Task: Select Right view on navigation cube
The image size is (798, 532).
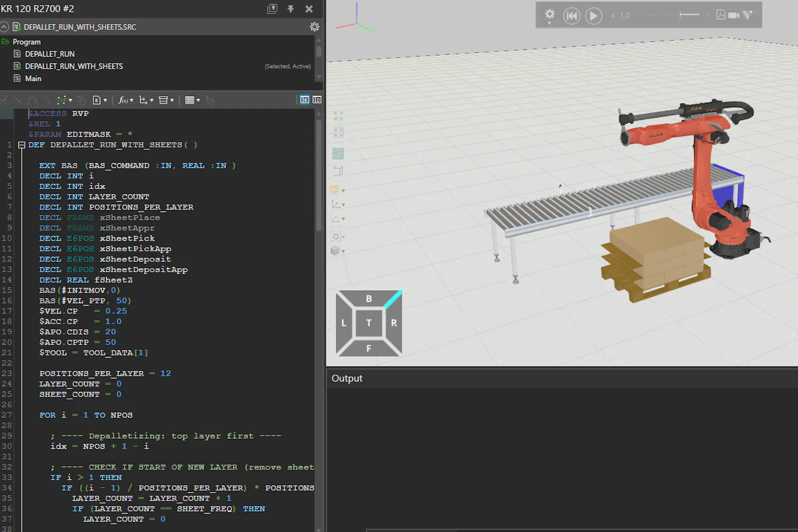Action: click(394, 323)
